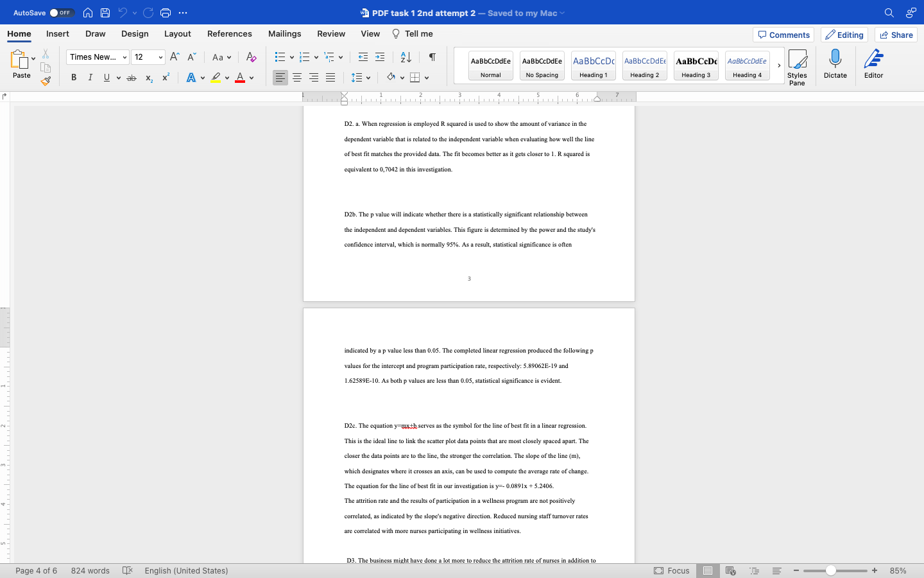Open the Editor pane
924x578 pixels.
(873, 64)
